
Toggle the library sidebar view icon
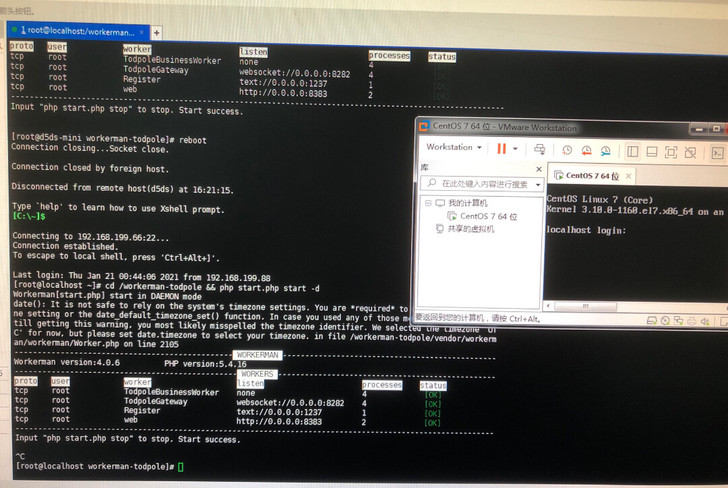(x=632, y=151)
